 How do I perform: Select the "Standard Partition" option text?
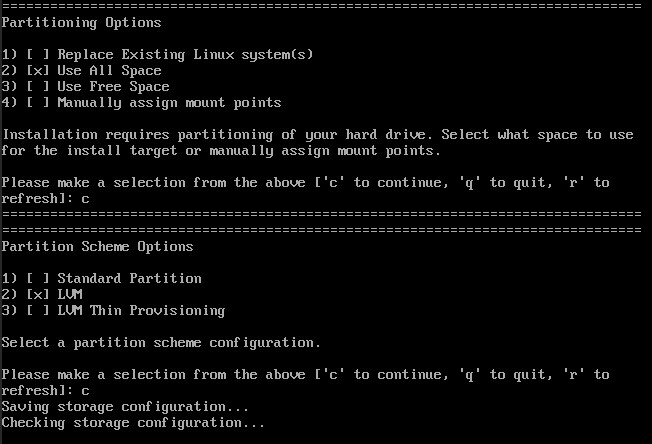coord(129,278)
